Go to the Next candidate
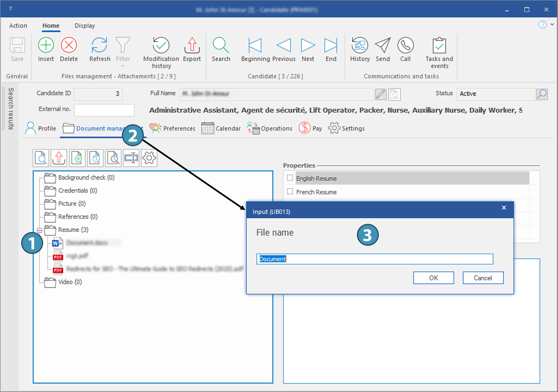Screen dimensions: 558x392 point(308,46)
